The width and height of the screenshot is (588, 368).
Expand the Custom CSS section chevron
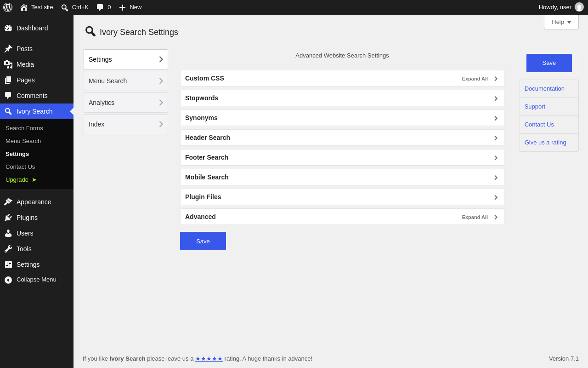pos(496,79)
